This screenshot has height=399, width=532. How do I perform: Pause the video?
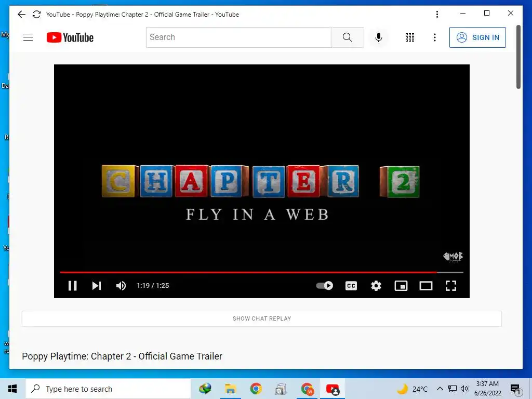coord(73,286)
